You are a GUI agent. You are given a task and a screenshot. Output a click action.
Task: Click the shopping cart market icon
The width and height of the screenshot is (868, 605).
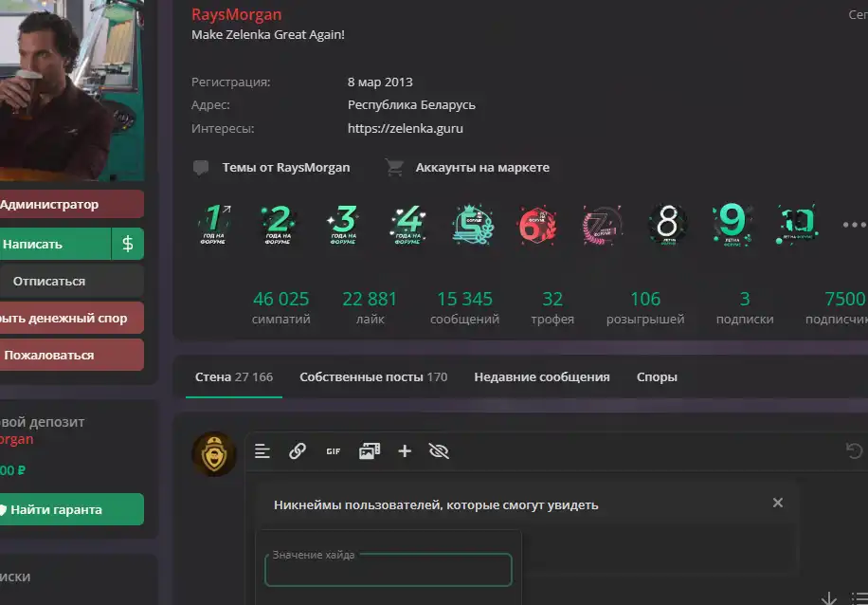[394, 167]
